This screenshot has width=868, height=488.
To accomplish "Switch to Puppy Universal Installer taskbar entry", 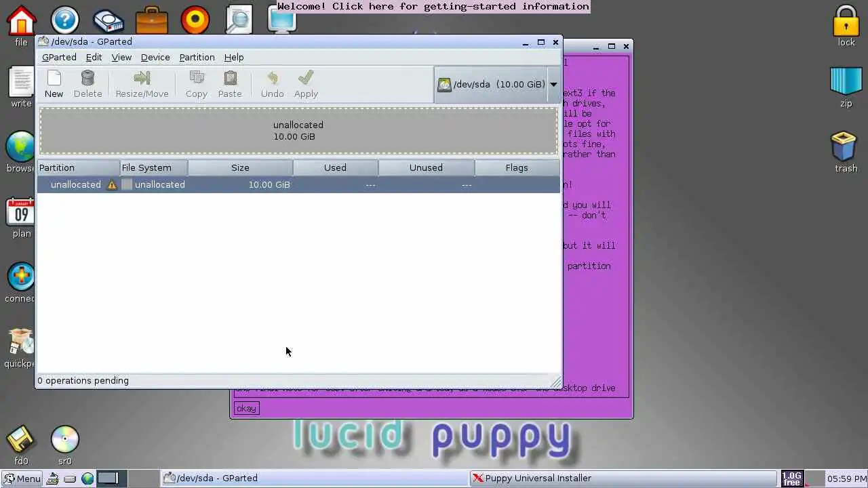I will pyautogui.click(x=623, y=479).
